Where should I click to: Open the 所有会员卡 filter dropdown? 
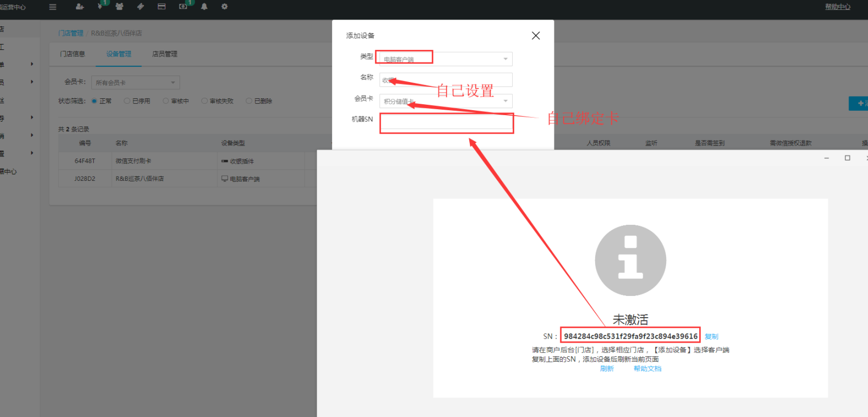click(x=136, y=83)
